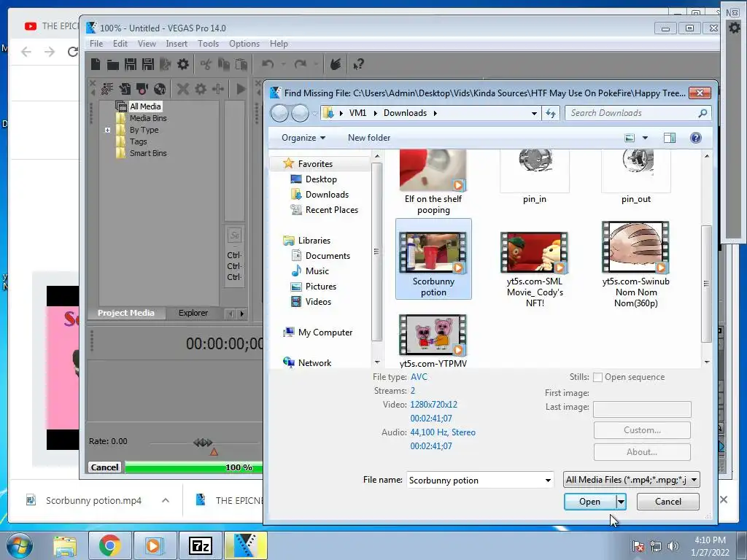Open the Insert menu in VEGAS Pro

click(177, 44)
